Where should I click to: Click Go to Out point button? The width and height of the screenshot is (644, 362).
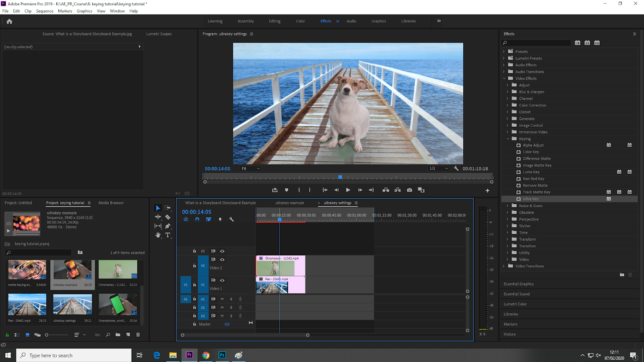point(371,190)
